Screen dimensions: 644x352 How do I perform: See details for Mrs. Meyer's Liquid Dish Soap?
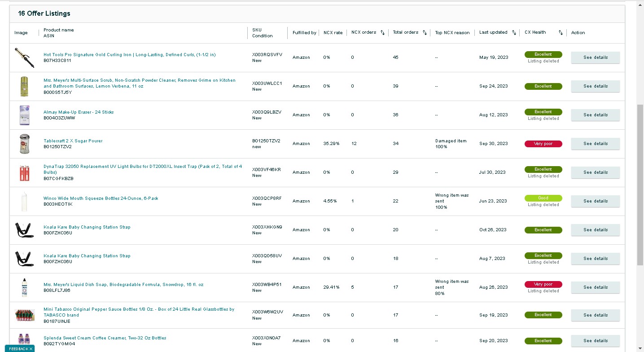pos(595,287)
